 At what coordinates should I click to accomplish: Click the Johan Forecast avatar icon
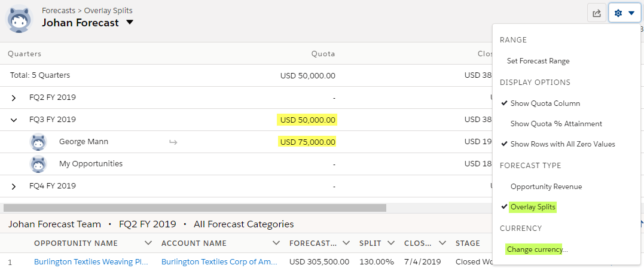point(20,19)
